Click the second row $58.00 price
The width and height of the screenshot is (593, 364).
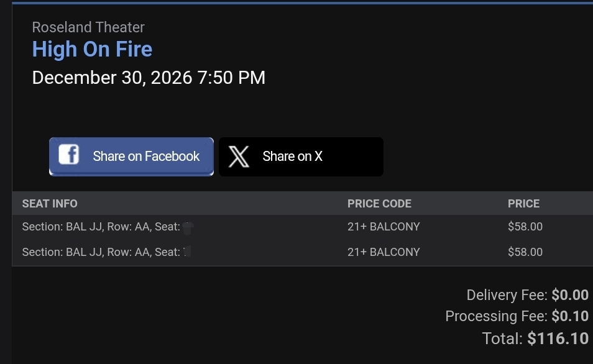coord(525,252)
